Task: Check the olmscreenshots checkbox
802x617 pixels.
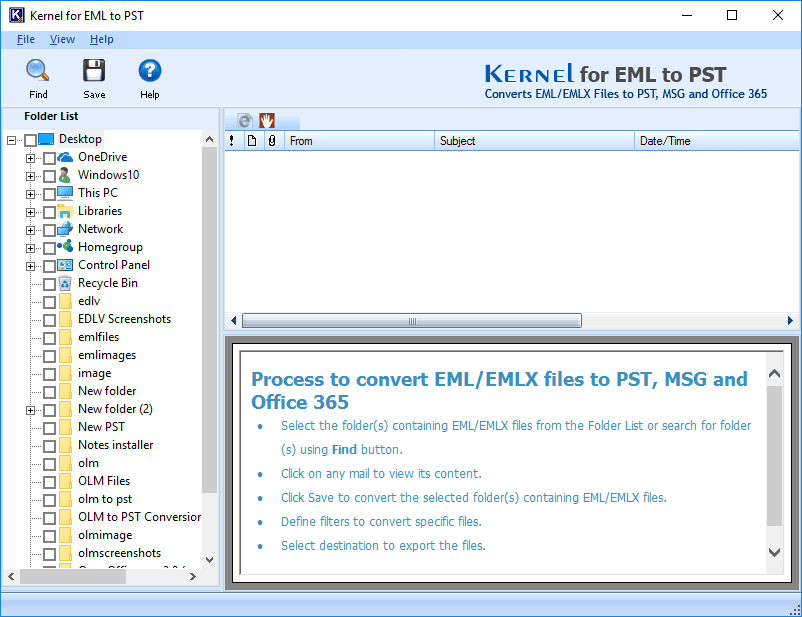Action: pos(49,554)
